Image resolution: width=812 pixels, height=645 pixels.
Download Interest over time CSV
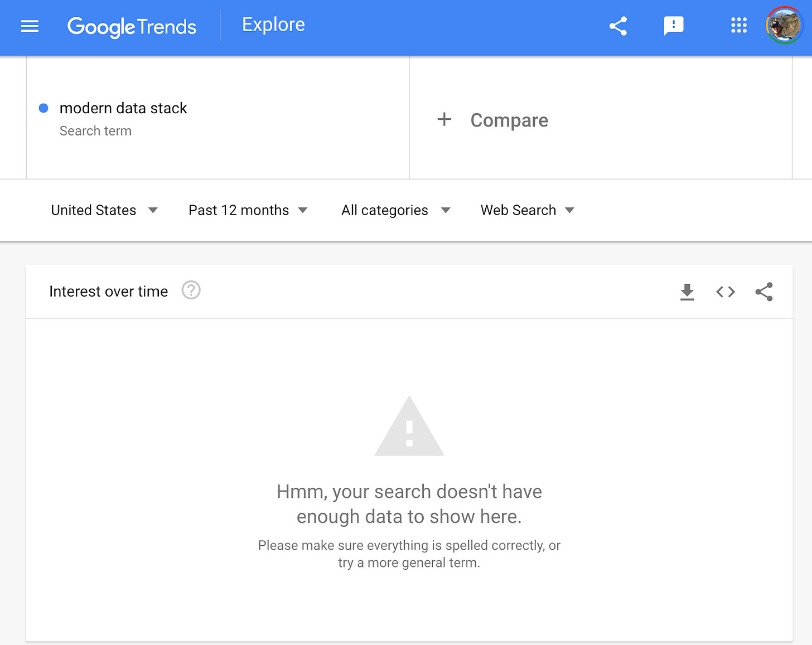(x=687, y=292)
